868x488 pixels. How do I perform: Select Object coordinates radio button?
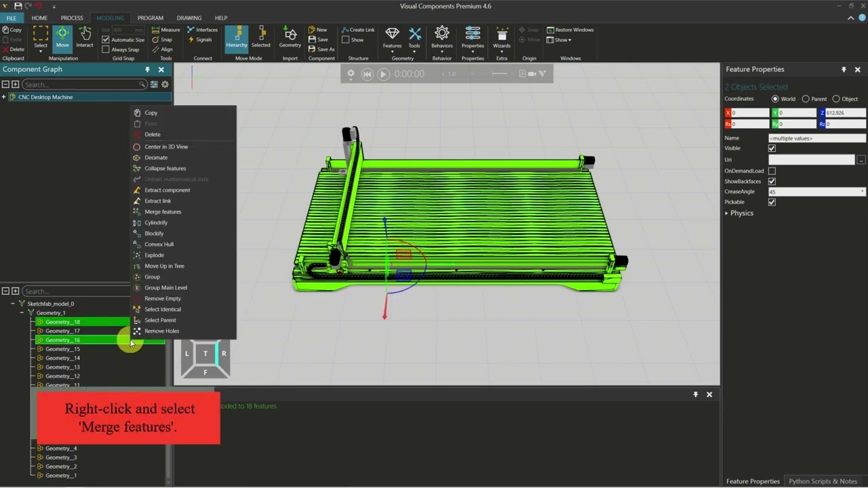point(836,99)
